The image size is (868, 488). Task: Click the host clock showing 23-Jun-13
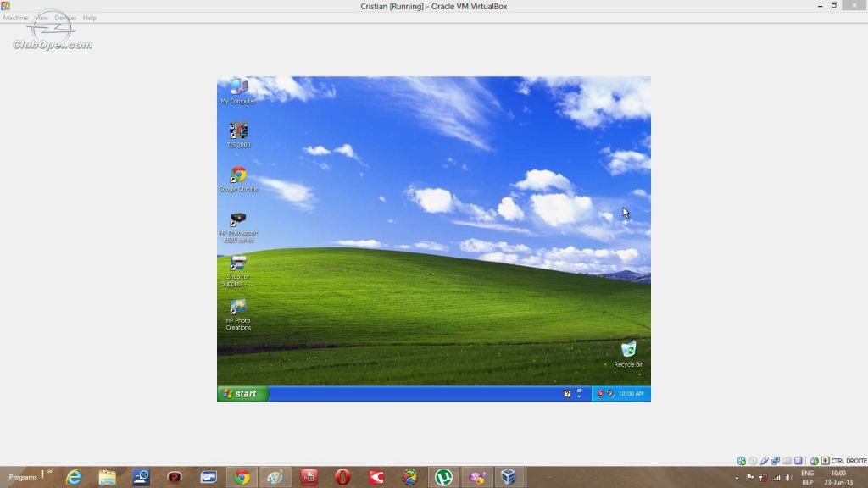point(838,478)
